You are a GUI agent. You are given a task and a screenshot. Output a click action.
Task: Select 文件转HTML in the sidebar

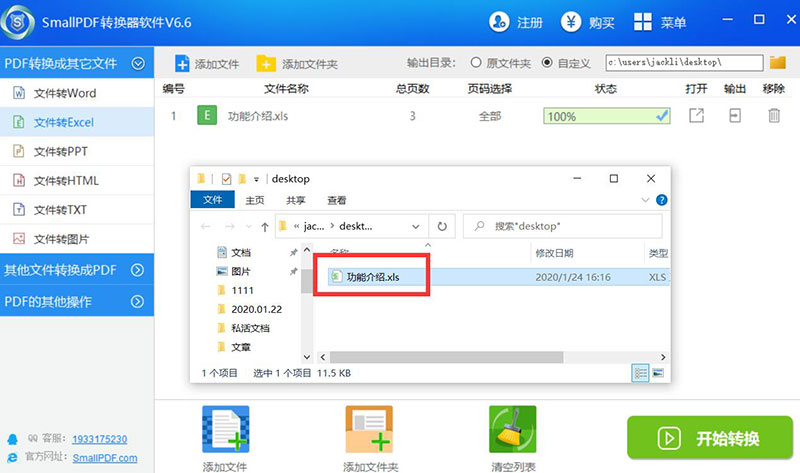pyautogui.click(x=77, y=180)
